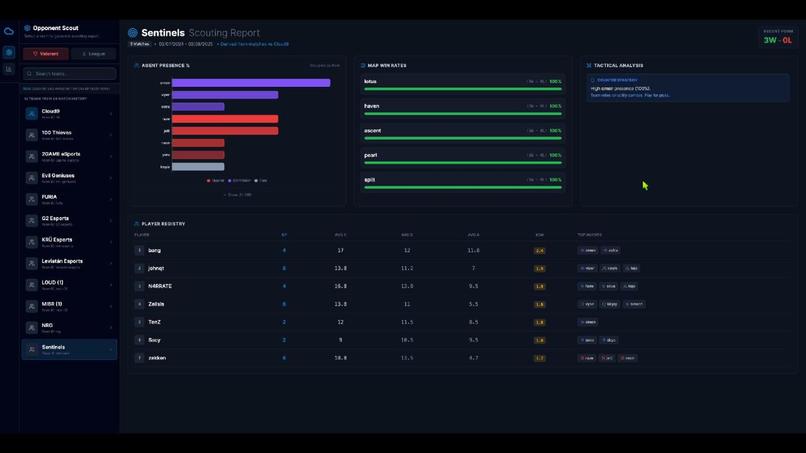This screenshot has width=806, height=453.
Task: Click the Player column header in Player Registry
Action: pos(142,235)
